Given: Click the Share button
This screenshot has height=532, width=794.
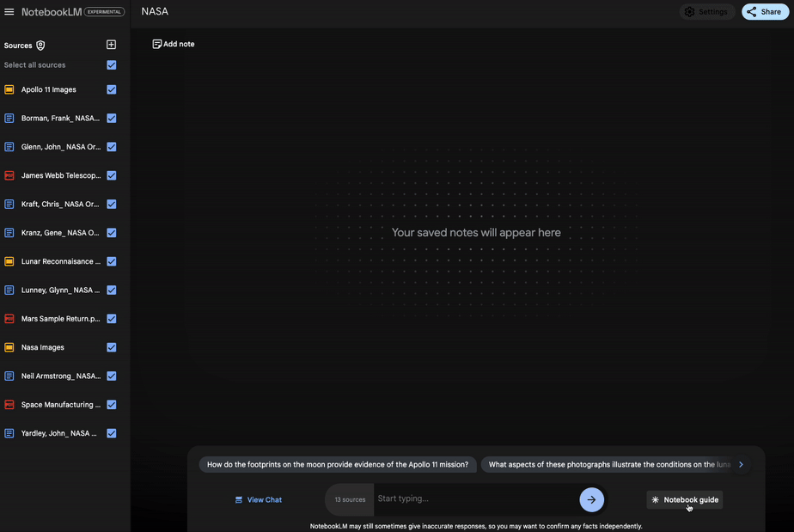Looking at the screenshot, I should coord(765,12).
